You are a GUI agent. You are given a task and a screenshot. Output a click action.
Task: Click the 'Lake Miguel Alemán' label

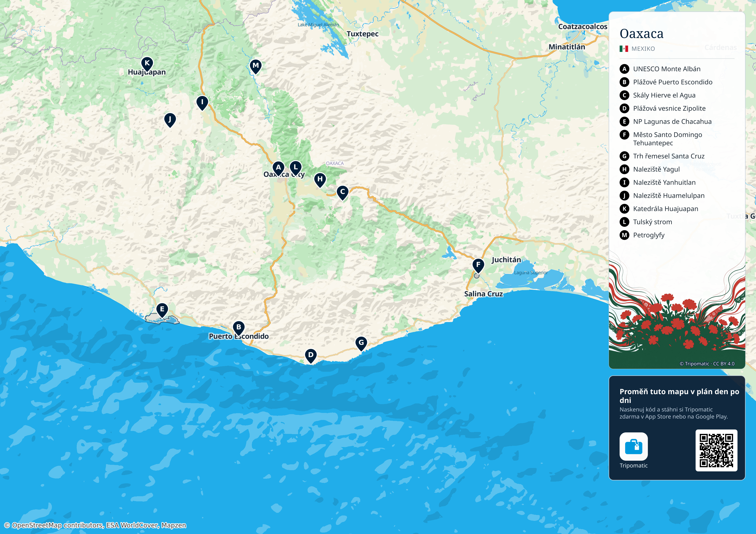coord(318,25)
